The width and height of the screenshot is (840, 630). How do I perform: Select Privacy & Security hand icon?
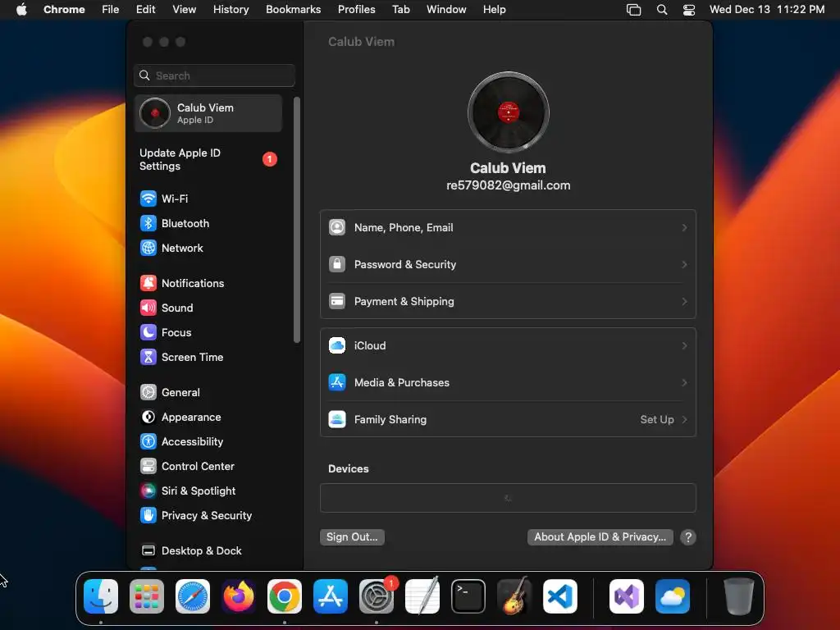[148, 516]
